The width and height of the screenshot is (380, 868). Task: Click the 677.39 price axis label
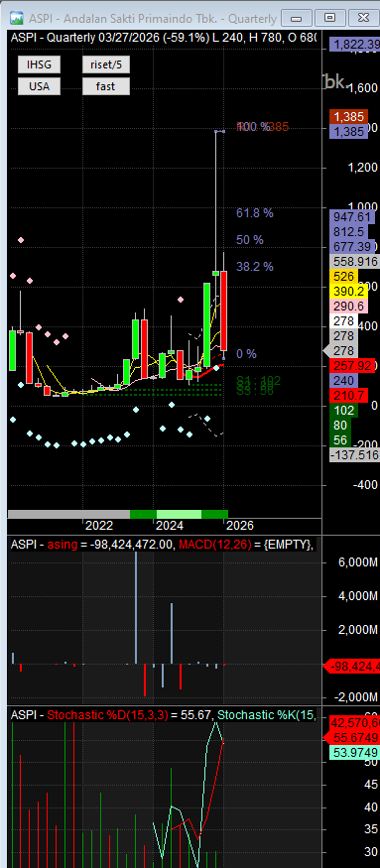tap(352, 247)
